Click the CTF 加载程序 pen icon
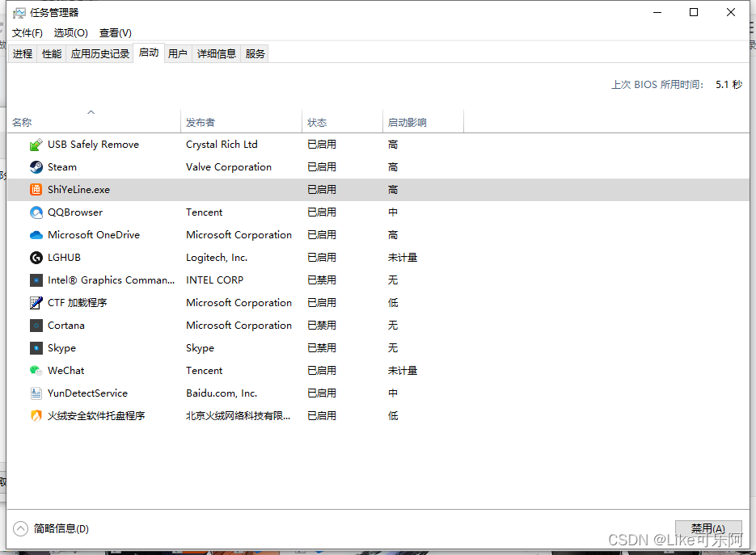The width and height of the screenshot is (756, 555). (36, 303)
